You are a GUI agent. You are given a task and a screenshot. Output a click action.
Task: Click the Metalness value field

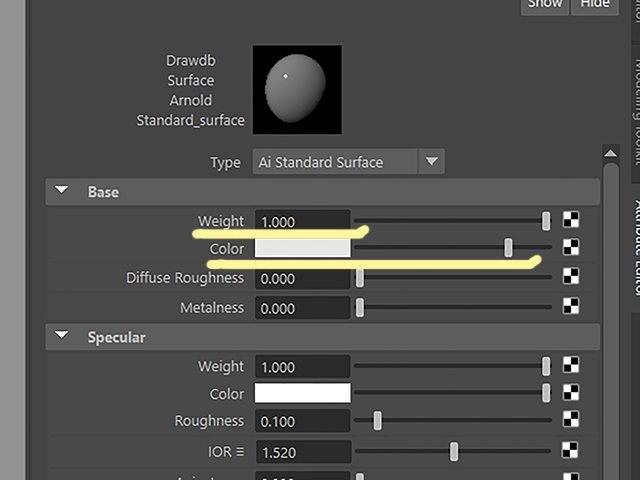point(302,308)
